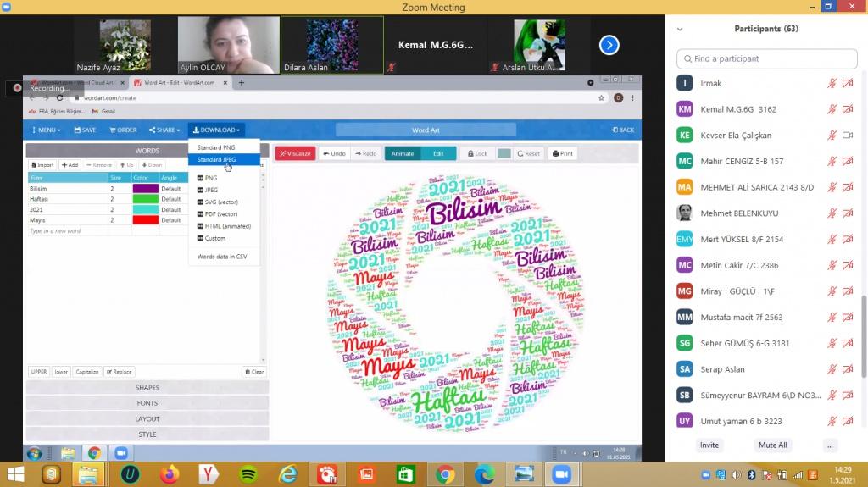This screenshot has height=487, width=868.
Task: Click the Find a participant search field
Action: click(766, 58)
